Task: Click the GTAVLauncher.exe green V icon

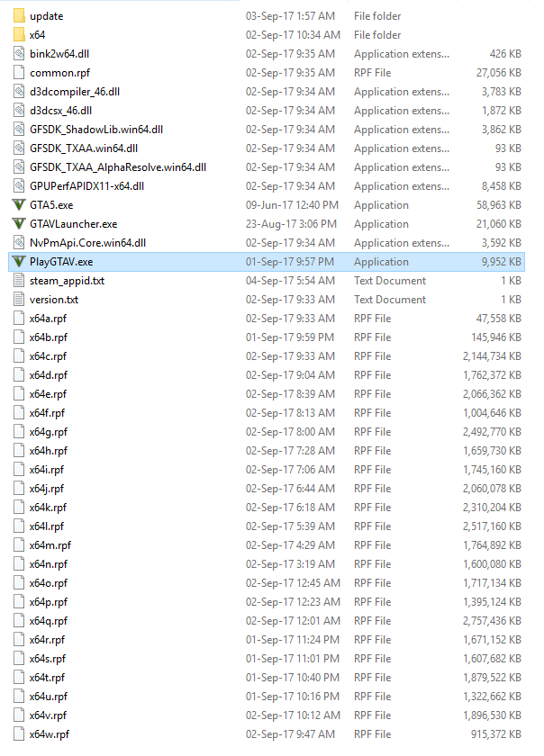Action: (x=19, y=224)
